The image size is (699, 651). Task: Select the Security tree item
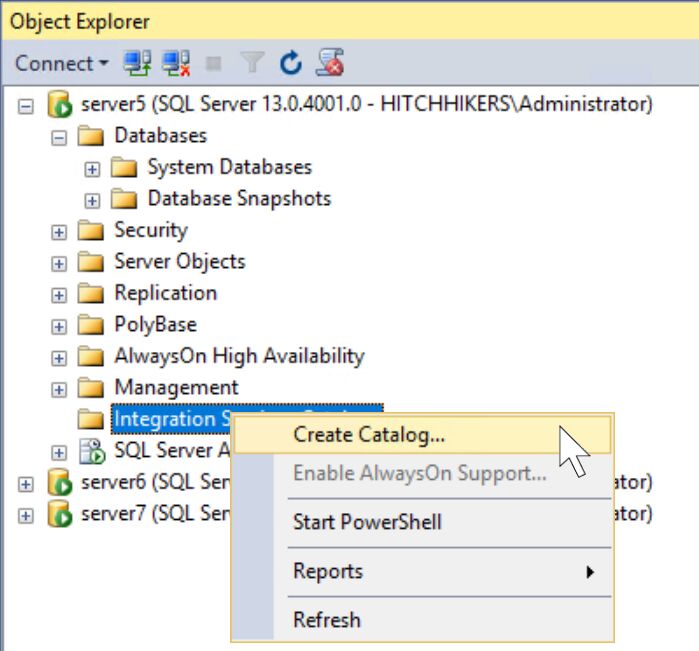(x=151, y=230)
